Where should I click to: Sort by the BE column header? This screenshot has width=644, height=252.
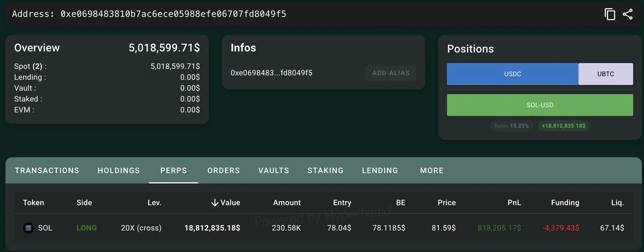coord(400,203)
